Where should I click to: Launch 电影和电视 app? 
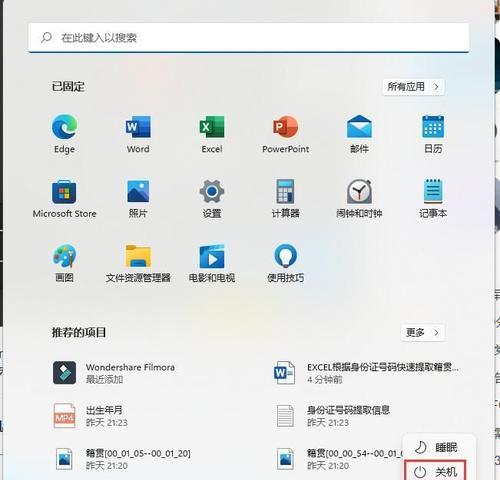pos(212,256)
